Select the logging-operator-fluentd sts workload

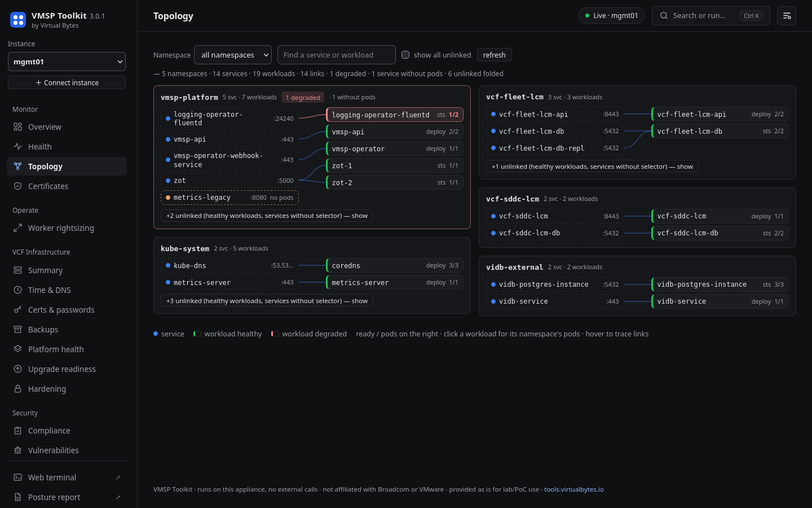point(395,115)
